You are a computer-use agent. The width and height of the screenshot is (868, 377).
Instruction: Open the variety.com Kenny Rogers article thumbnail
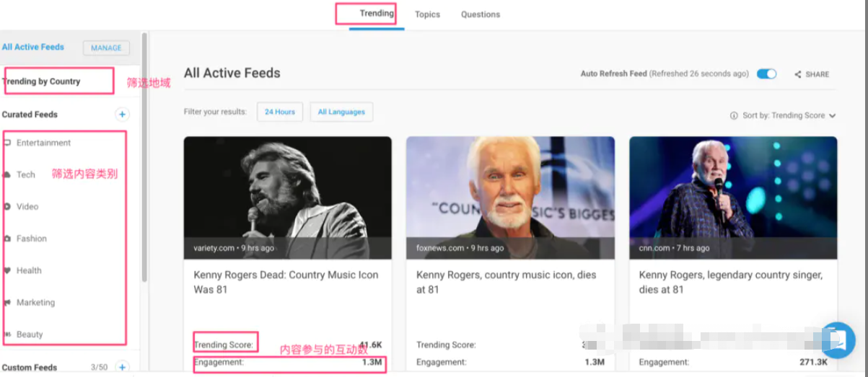pos(287,198)
